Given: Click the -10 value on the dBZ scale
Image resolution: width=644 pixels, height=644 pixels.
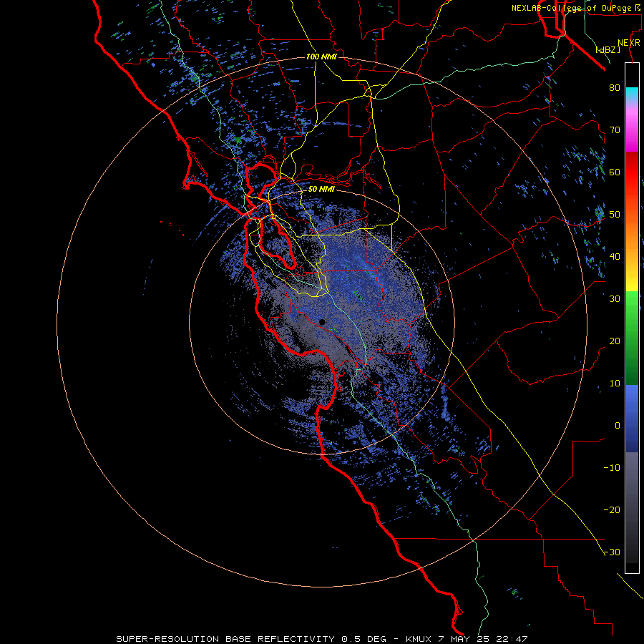Looking at the screenshot, I should point(612,468).
